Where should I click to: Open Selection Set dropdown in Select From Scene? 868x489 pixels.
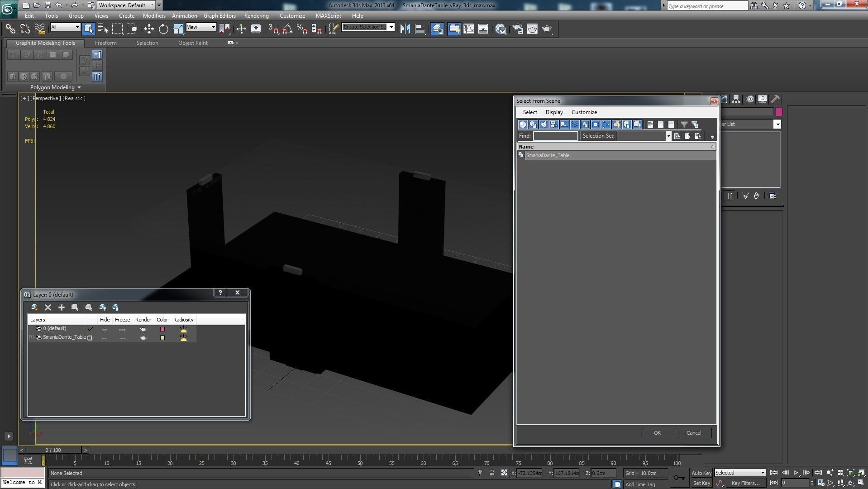click(x=668, y=136)
